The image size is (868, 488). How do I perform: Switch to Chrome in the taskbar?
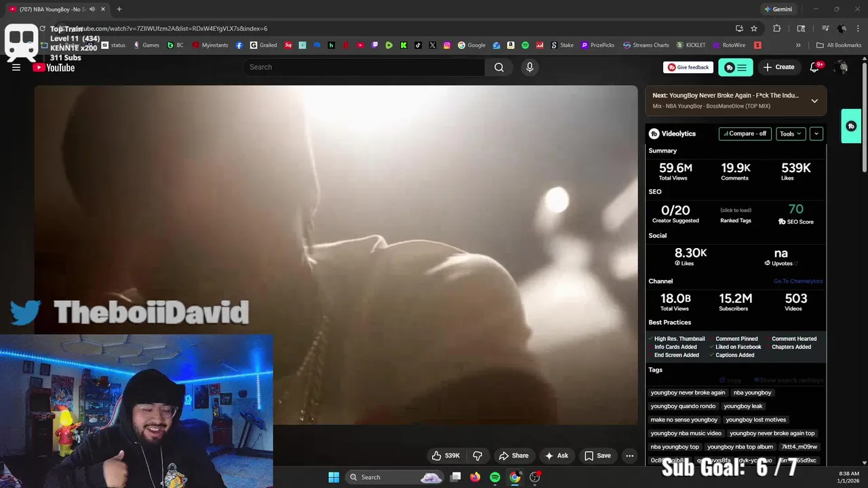[515, 477]
